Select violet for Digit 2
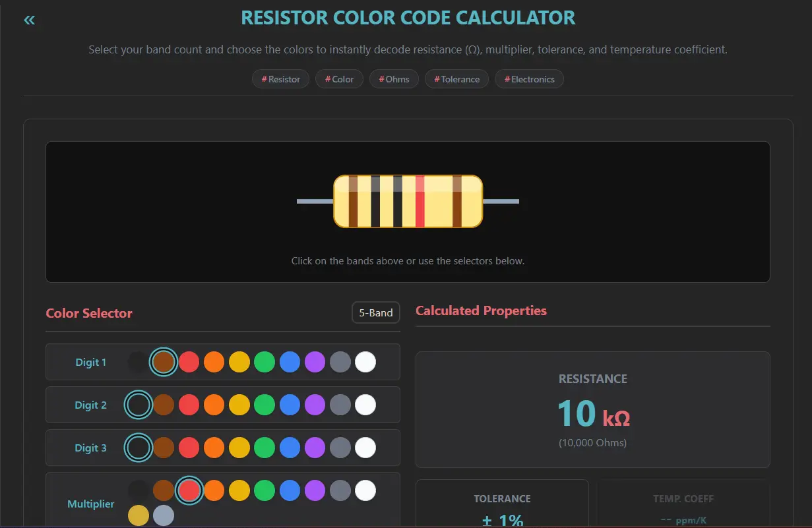The height and width of the screenshot is (528, 812). pos(315,405)
